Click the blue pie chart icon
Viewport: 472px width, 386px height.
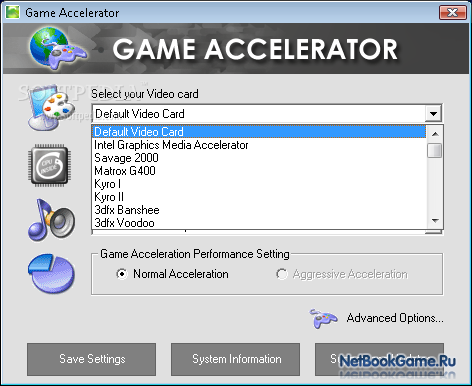pyautogui.click(x=51, y=274)
